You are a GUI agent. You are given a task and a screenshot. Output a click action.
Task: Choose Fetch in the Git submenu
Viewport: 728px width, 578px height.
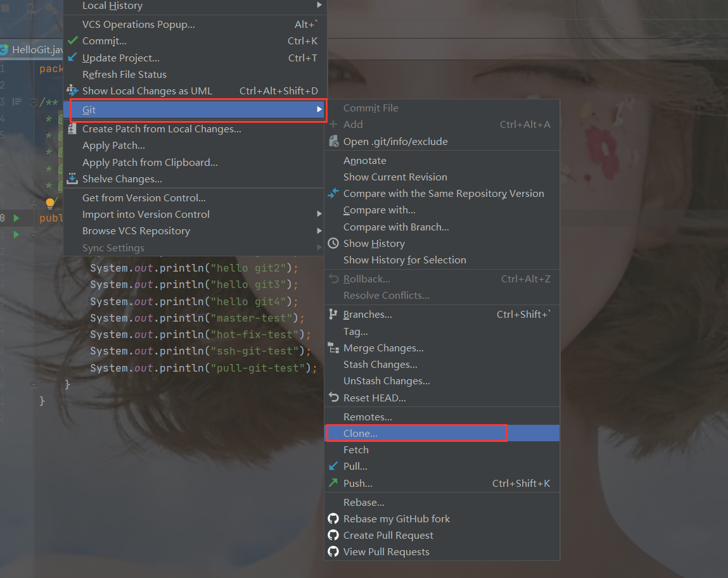click(442, 449)
